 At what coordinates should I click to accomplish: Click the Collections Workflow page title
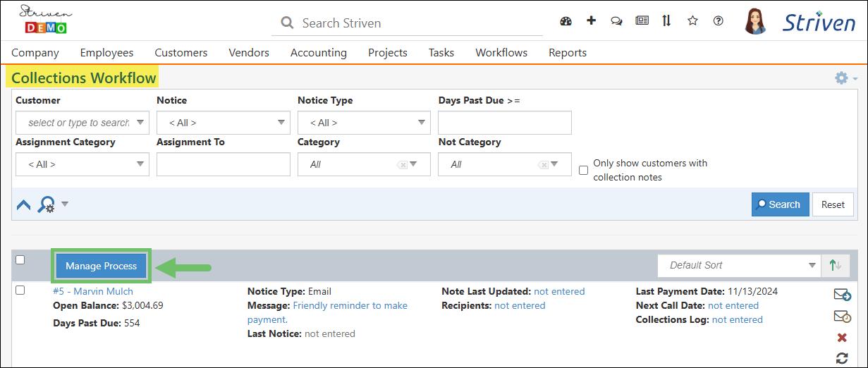coord(83,78)
